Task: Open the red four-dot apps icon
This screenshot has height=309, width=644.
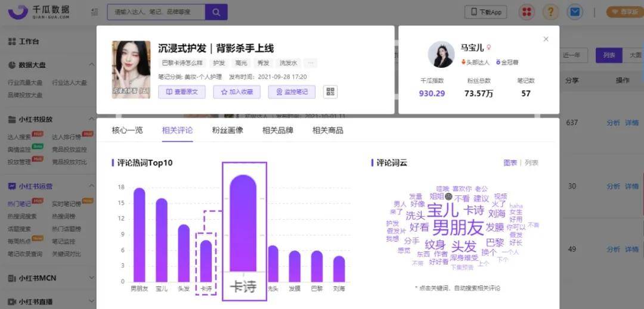Action: (x=527, y=12)
